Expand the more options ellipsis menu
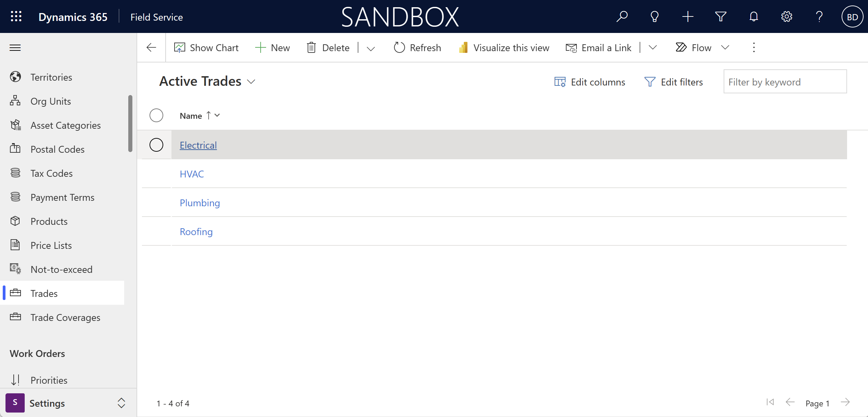Screen dimensions: 868x417 753,47
